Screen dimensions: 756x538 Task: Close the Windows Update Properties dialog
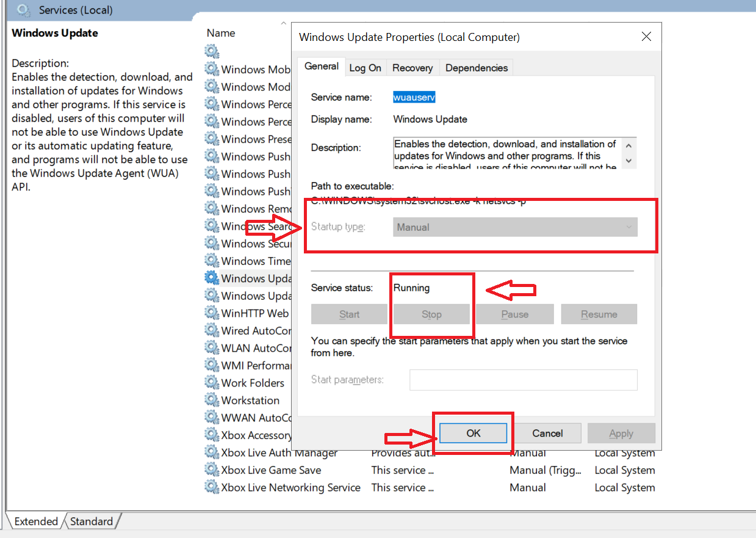click(x=646, y=37)
